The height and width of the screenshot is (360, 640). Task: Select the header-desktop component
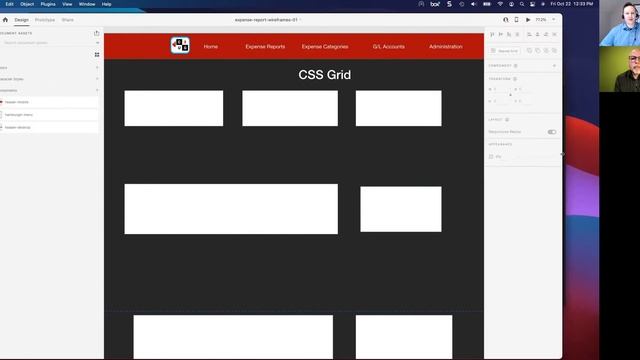(49, 127)
